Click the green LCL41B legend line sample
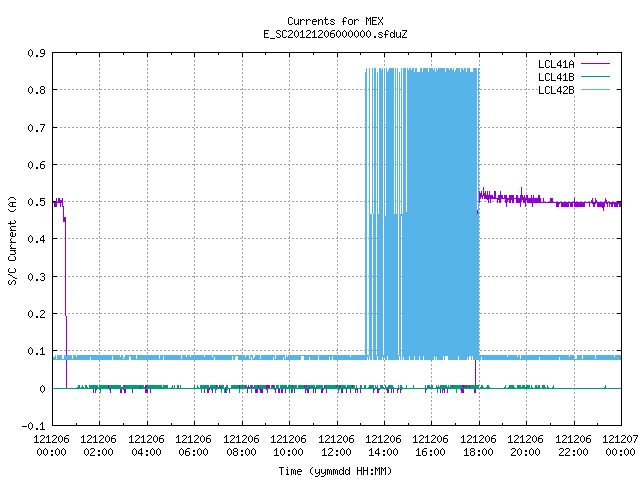 tap(596, 77)
